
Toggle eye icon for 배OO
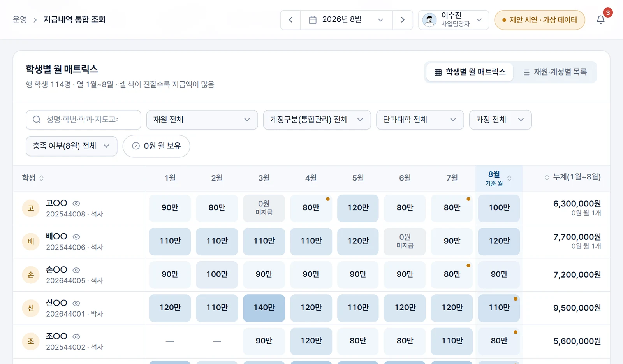(76, 237)
